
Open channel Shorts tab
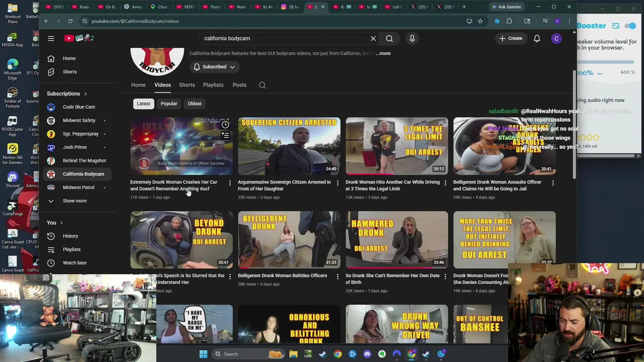coord(187,85)
